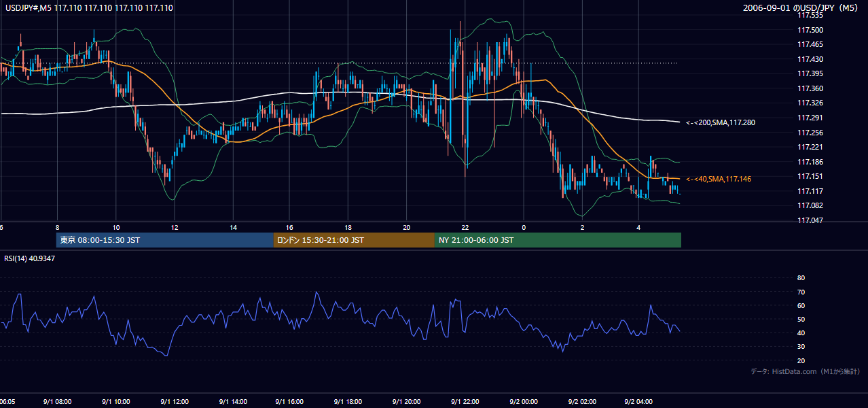Click the 9/1 20:00 time axis label
Screen dimensions: 868x408
(407, 402)
